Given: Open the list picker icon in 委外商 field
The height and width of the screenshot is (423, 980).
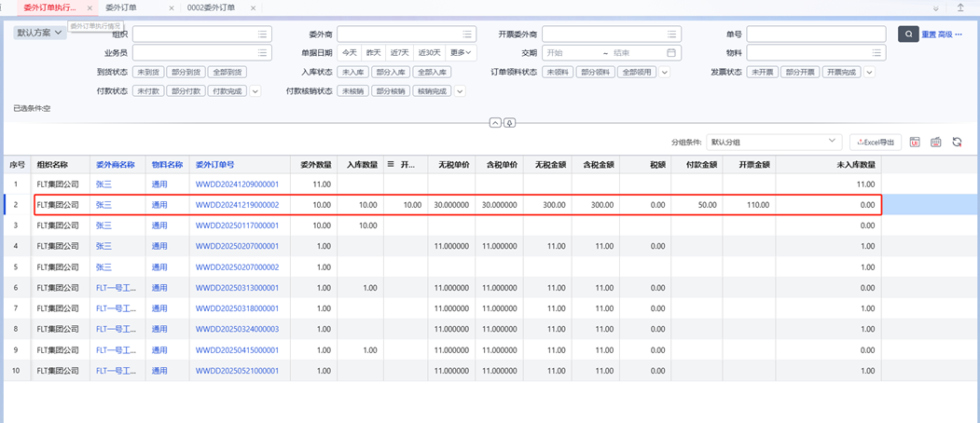Looking at the screenshot, I should pyautogui.click(x=467, y=34).
